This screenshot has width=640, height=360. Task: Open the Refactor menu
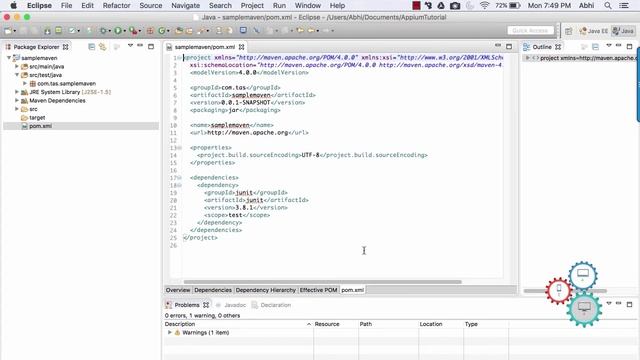(x=116, y=6)
